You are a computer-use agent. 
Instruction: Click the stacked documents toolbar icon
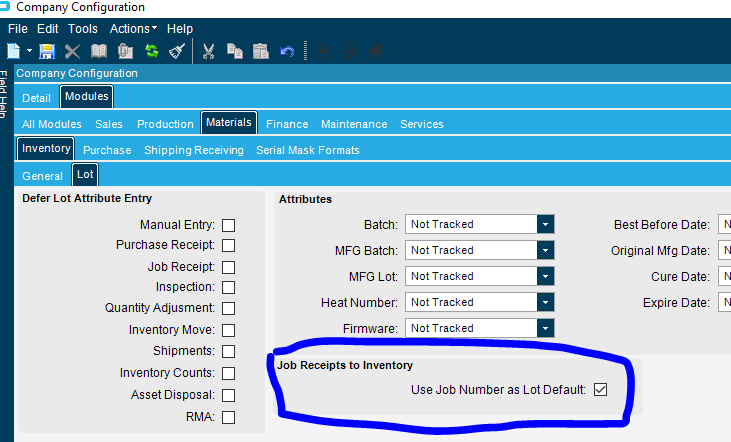coord(125,51)
